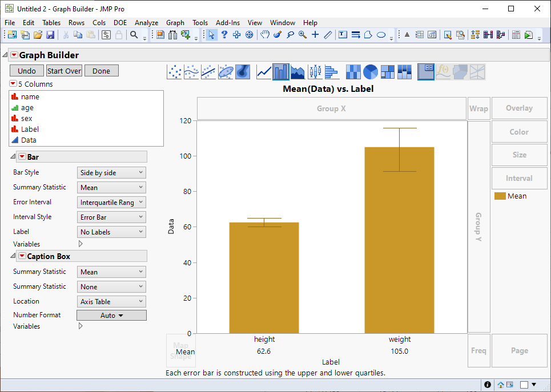551x392 pixels.
Task: Select the Pie chart element icon
Action: coord(371,72)
